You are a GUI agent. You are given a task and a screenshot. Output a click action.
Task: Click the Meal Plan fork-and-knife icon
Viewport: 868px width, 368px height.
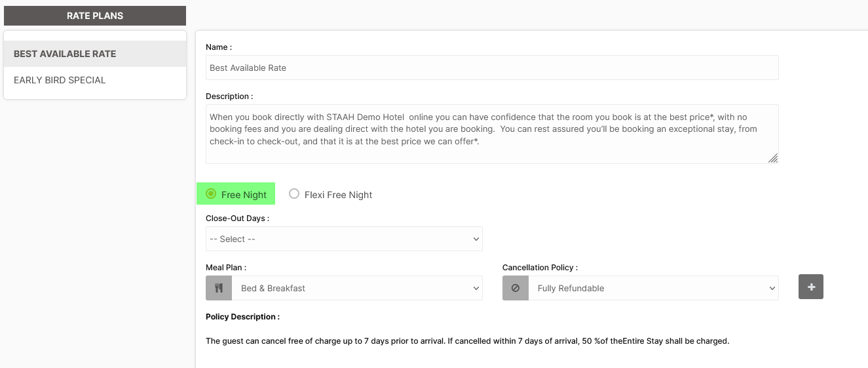point(219,288)
